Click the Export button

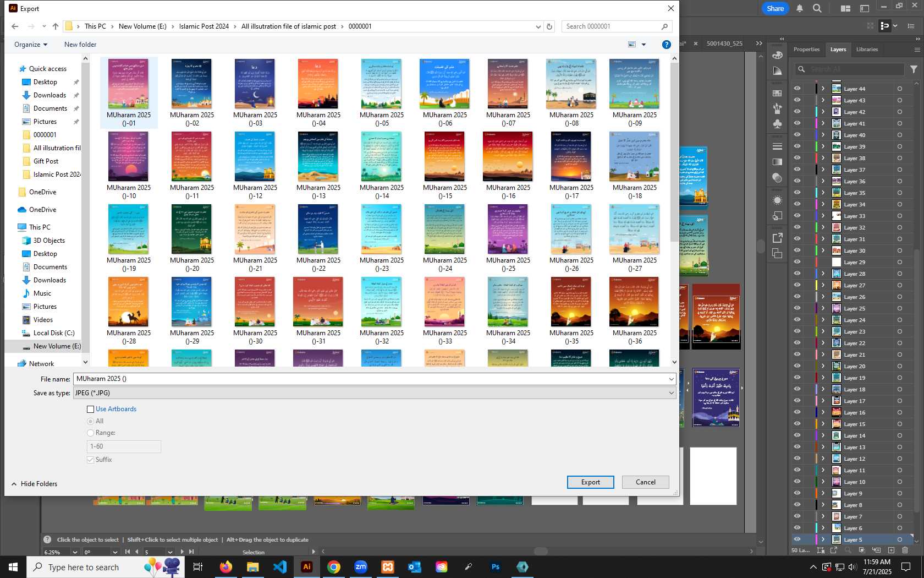[591, 482]
